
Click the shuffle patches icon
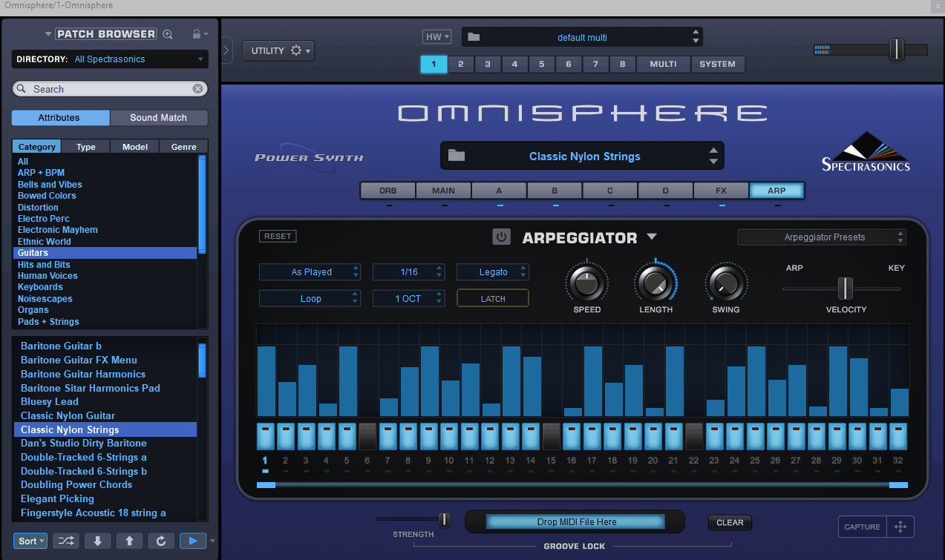(x=65, y=541)
